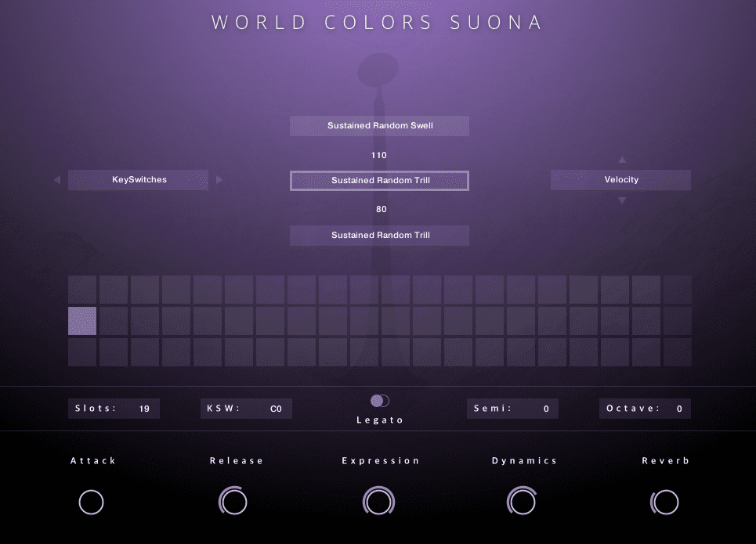The image size is (756, 544).
Task: Click the Slots value field showing 19
Action: [x=144, y=409]
